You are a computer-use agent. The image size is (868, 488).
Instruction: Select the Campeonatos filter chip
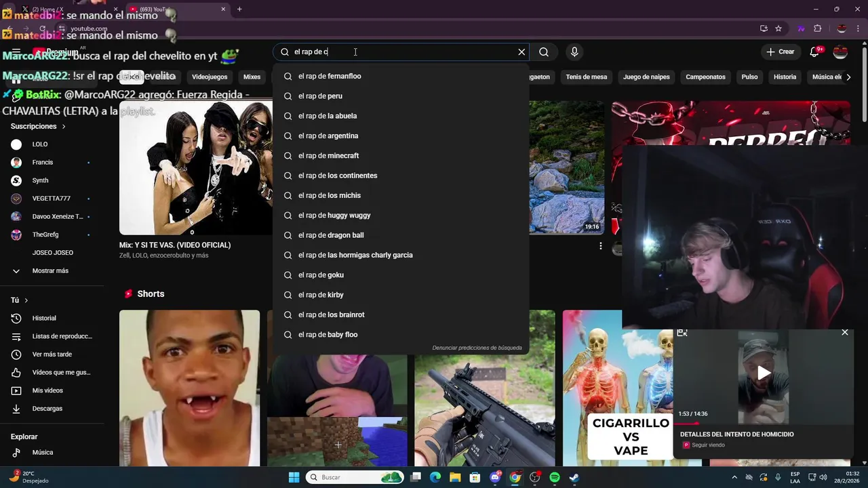705,77
